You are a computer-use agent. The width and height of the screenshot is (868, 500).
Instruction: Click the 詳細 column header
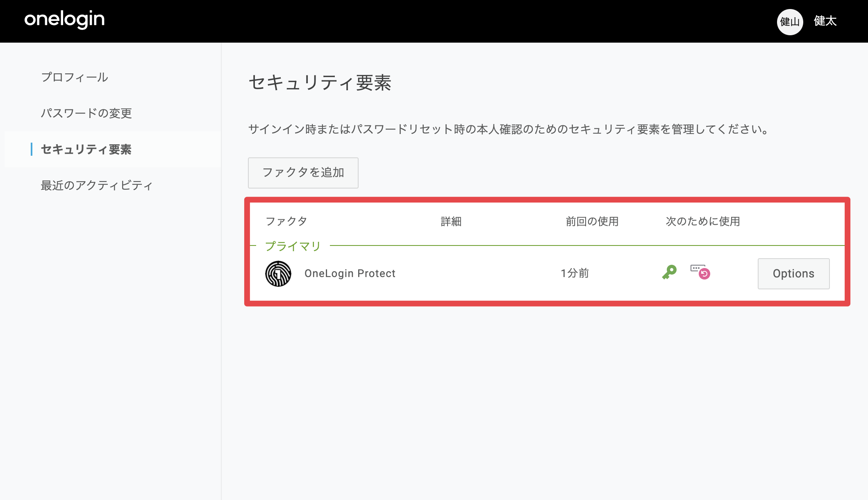pos(451,221)
